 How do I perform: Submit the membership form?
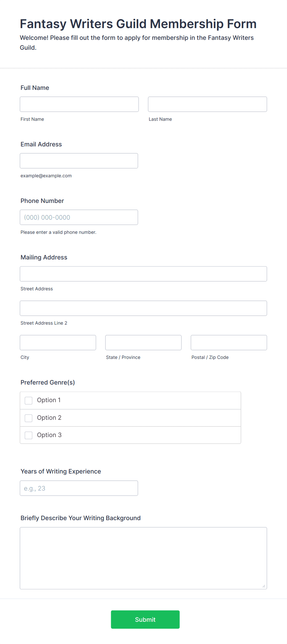[x=145, y=619]
